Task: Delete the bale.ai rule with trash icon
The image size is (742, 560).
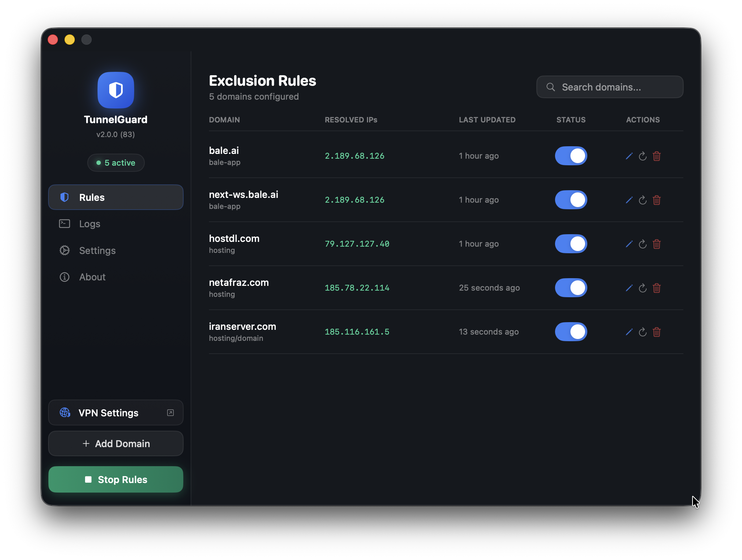Action: pyautogui.click(x=657, y=156)
